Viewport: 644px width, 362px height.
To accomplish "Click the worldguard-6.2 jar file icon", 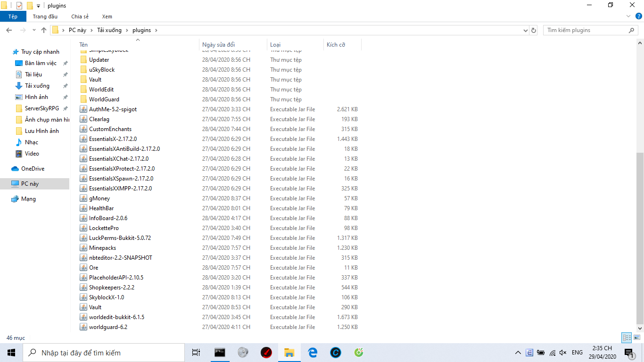I will click(x=83, y=327).
